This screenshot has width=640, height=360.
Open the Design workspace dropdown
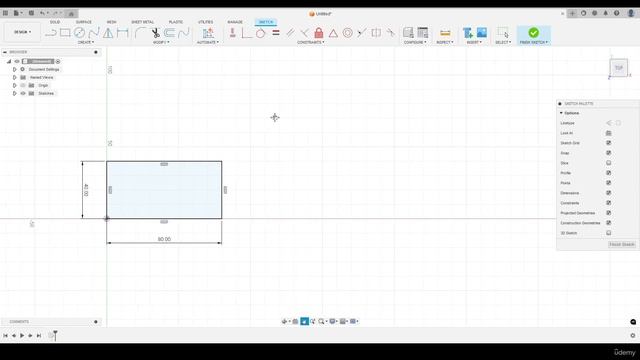(x=22, y=32)
